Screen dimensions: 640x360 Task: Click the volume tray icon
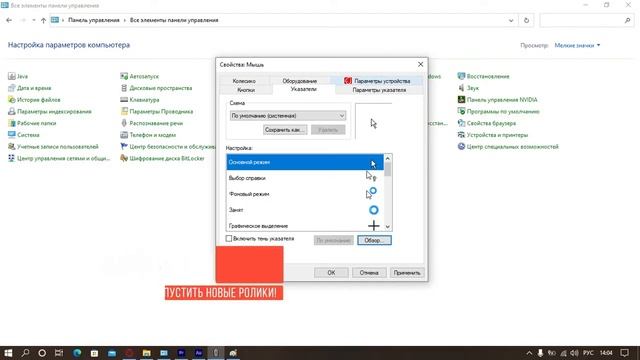click(x=574, y=353)
